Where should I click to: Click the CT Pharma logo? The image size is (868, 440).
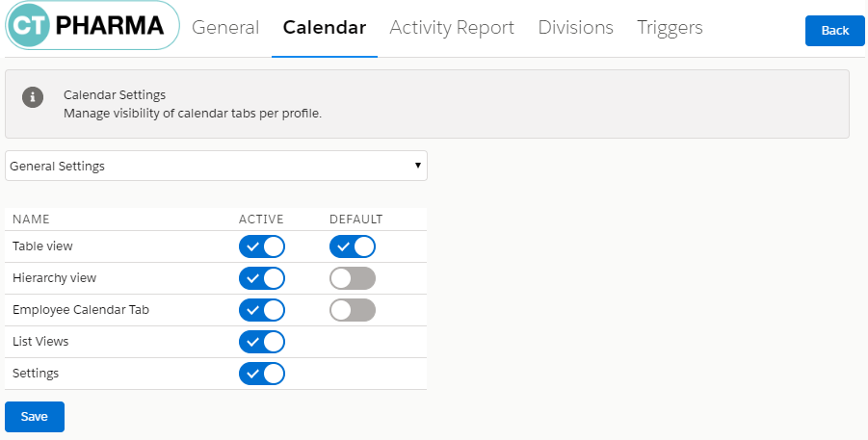point(92,26)
